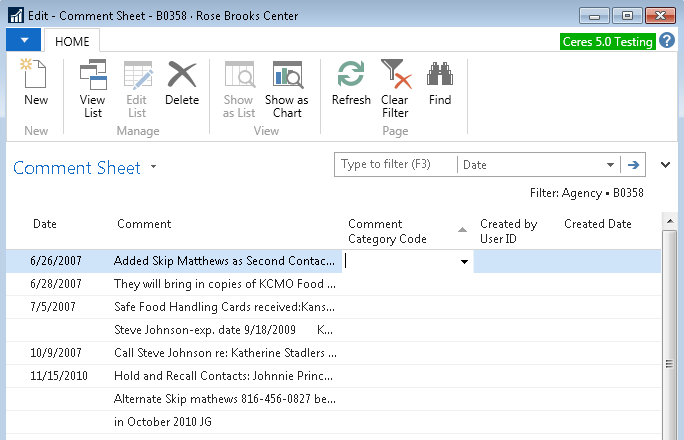The width and height of the screenshot is (684, 440).
Task: Click the Type to filter box
Action: point(394,165)
